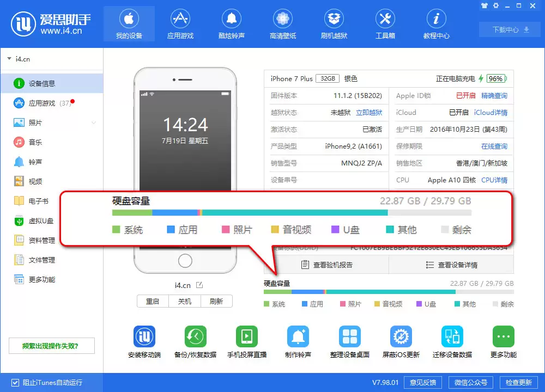545x392 pixels.
Task: Click the 22.87 GB / 29.79 GB text
Action: [x=482, y=283]
